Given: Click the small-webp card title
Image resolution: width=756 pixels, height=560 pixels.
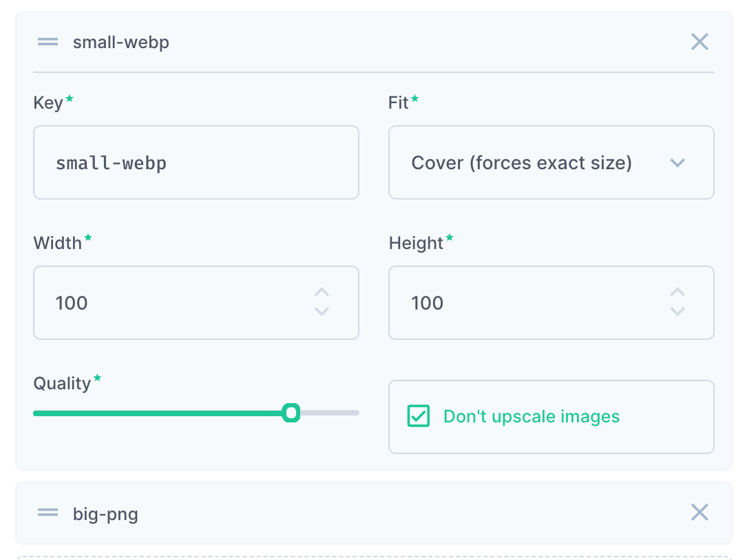Looking at the screenshot, I should (x=120, y=41).
